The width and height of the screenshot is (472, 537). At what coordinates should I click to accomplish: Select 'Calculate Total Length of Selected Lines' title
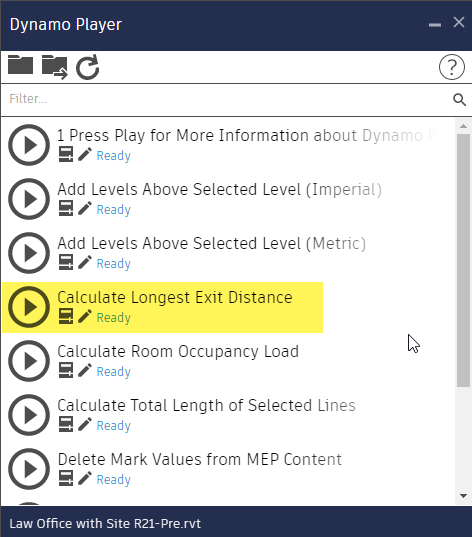pos(207,405)
